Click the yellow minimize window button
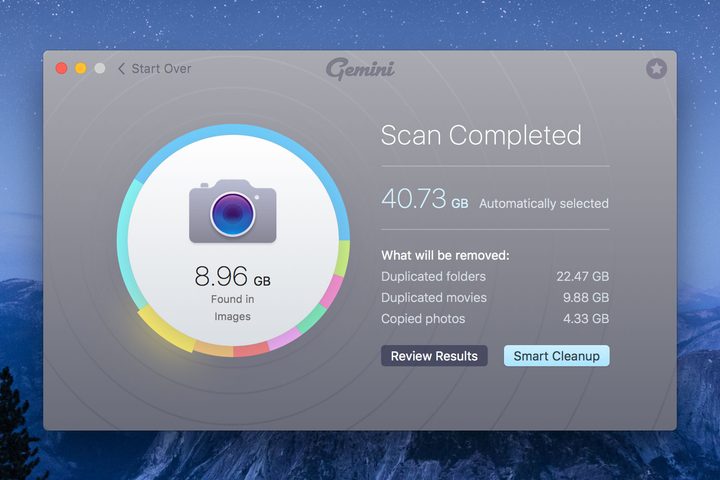Viewport: 720px width, 480px height. [x=80, y=69]
